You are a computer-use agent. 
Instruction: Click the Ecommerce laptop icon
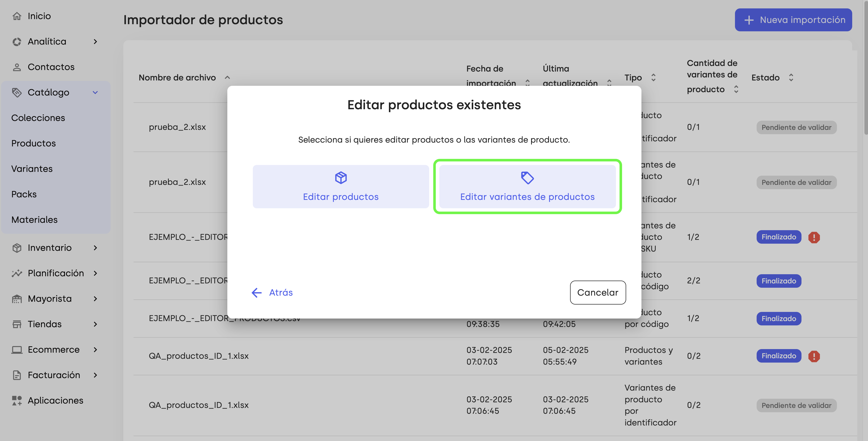pos(17,349)
